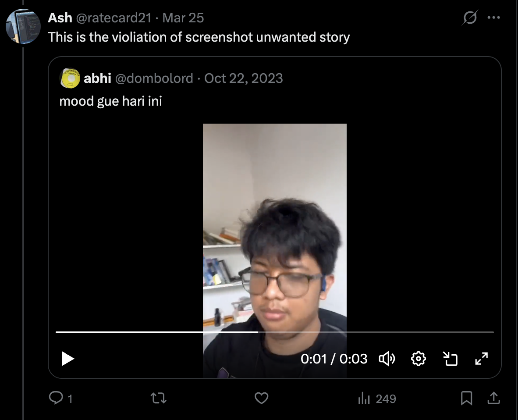Open abhi's profile avatar

[69, 78]
